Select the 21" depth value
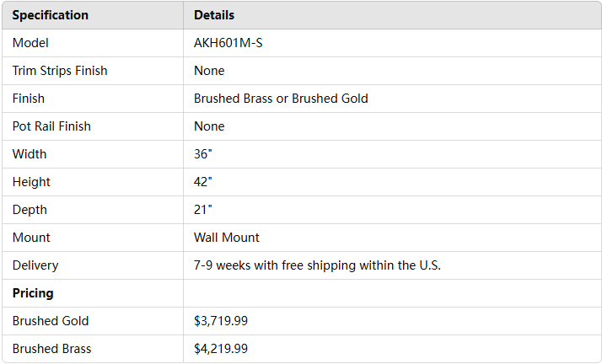The image size is (602, 364). pos(203,210)
